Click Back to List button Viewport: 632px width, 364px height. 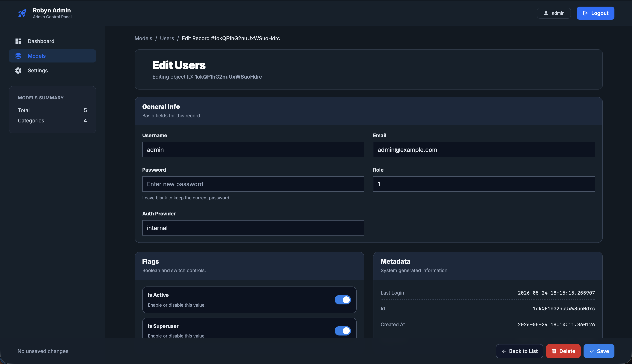pos(519,351)
